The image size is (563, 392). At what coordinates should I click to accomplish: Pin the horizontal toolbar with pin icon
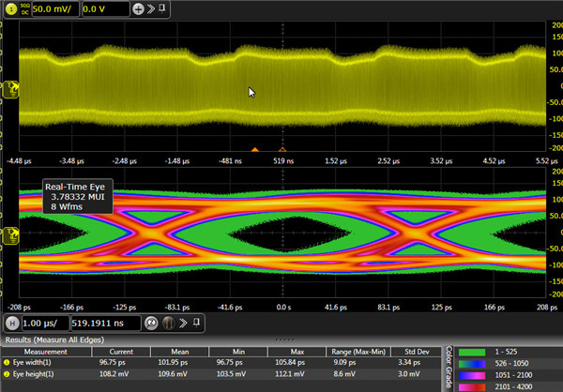point(197,323)
